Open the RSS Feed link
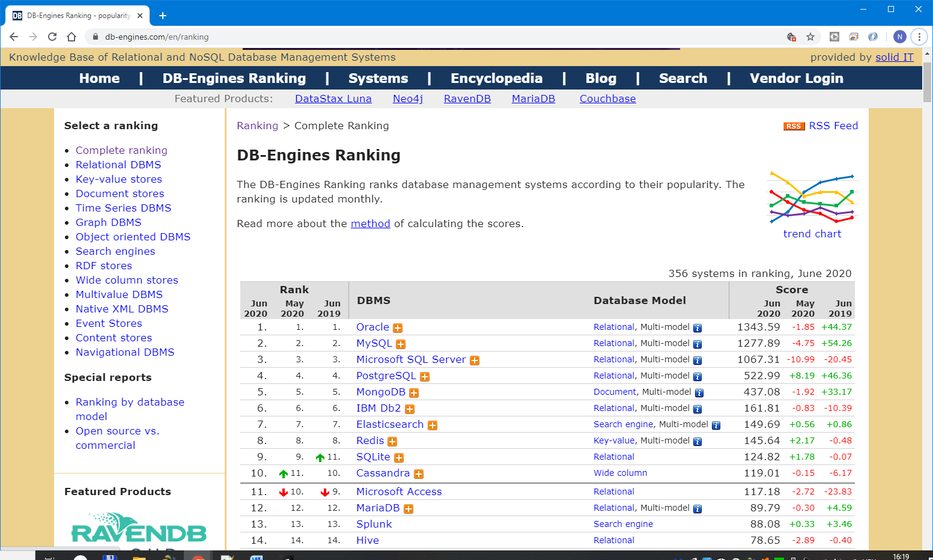The width and height of the screenshot is (933, 560). [833, 126]
